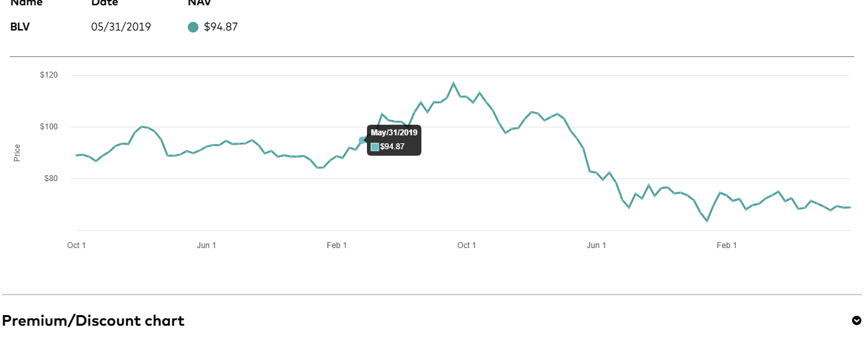Click the teal NAV legend dot
Image resolution: width=868 pixels, height=339 pixels.
(x=193, y=27)
